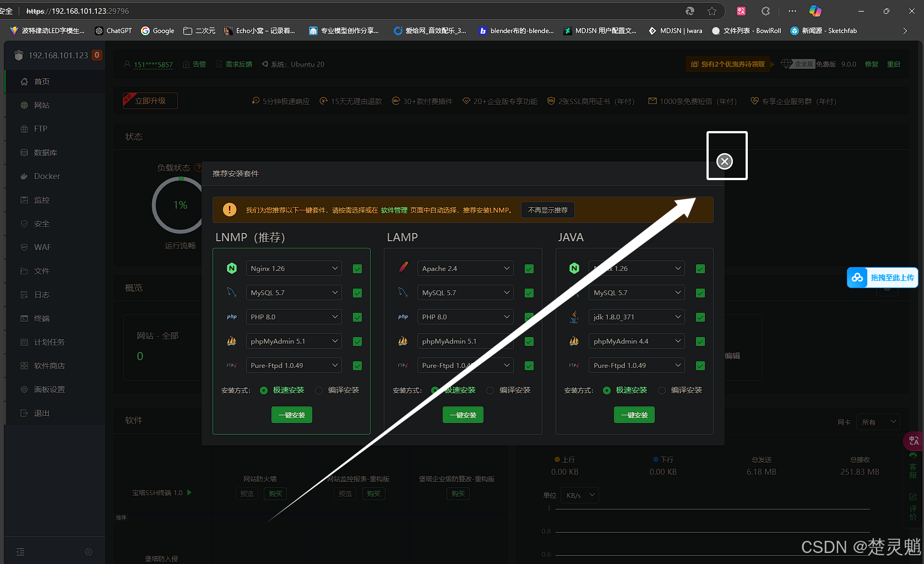Open Docker in the sidebar
924x564 pixels.
(55, 176)
